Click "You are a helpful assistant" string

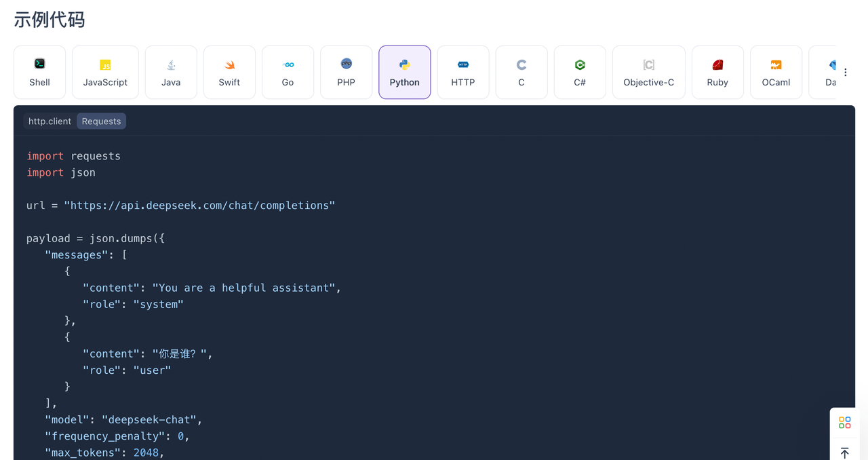(243, 288)
